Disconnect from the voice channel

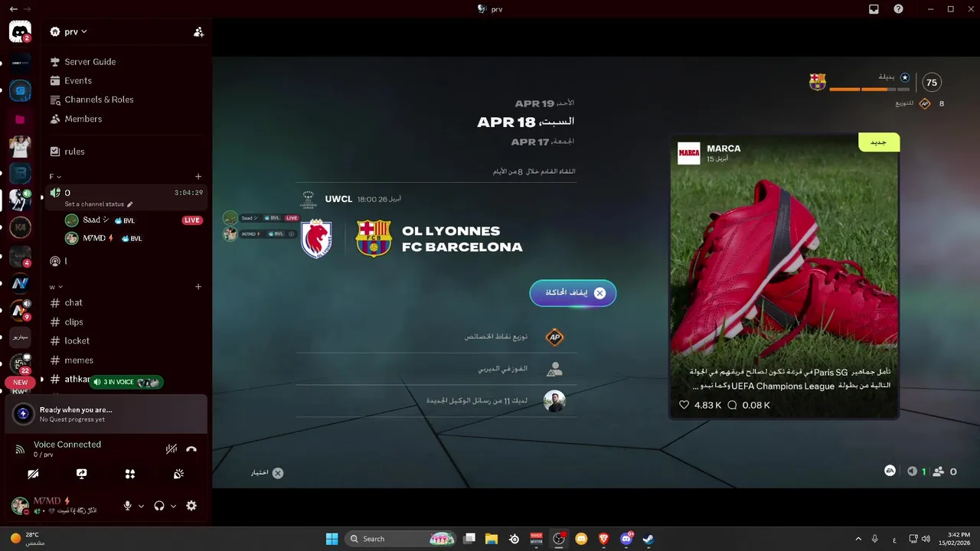(191, 449)
